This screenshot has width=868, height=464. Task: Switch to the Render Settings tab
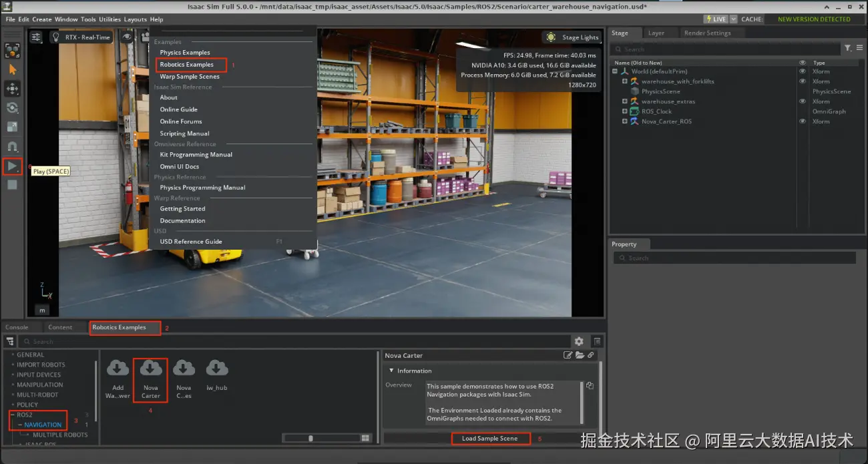pyautogui.click(x=707, y=33)
